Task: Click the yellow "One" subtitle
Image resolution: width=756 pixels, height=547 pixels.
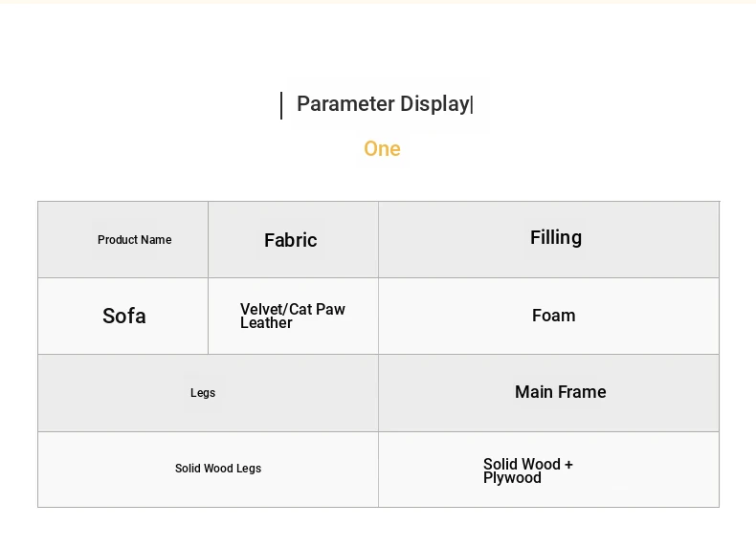Action: point(382,149)
